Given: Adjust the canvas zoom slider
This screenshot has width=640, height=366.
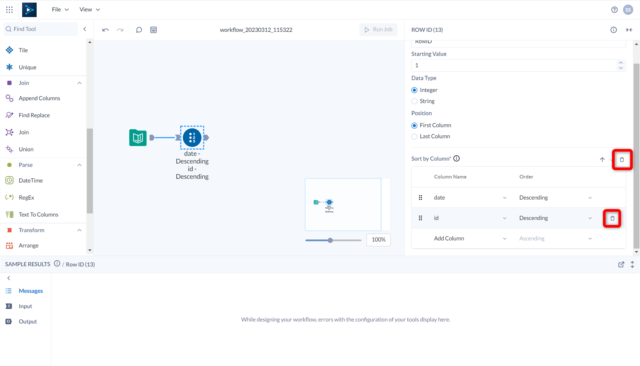Looking at the screenshot, I should click(330, 240).
